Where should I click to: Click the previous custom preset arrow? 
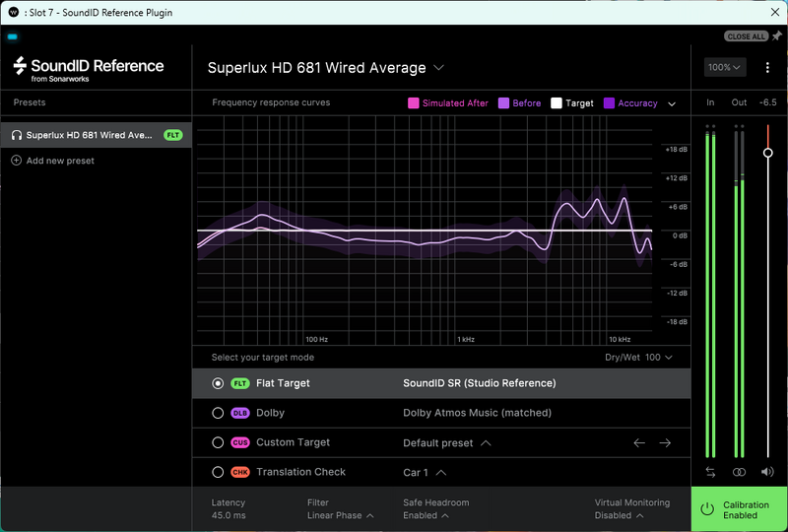point(639,443)
